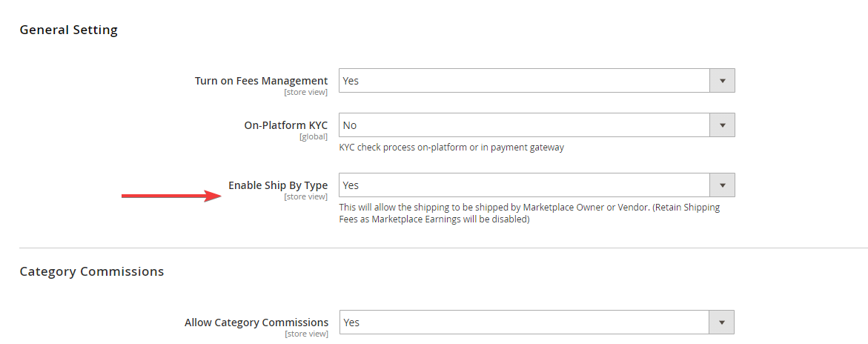Click the Allow Category Commissions dropdown arrow
Image resolution: width=868 pixels, height=344 pixels.
[722, 322]
